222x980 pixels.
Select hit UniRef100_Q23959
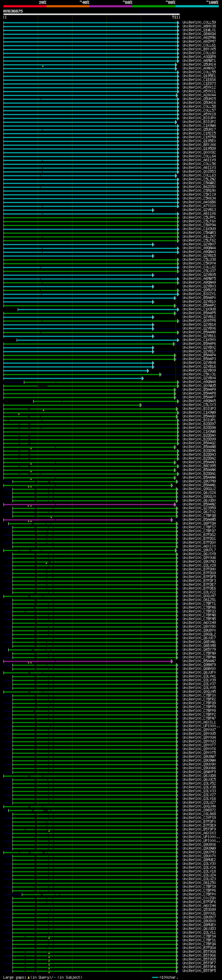(199, 508)
